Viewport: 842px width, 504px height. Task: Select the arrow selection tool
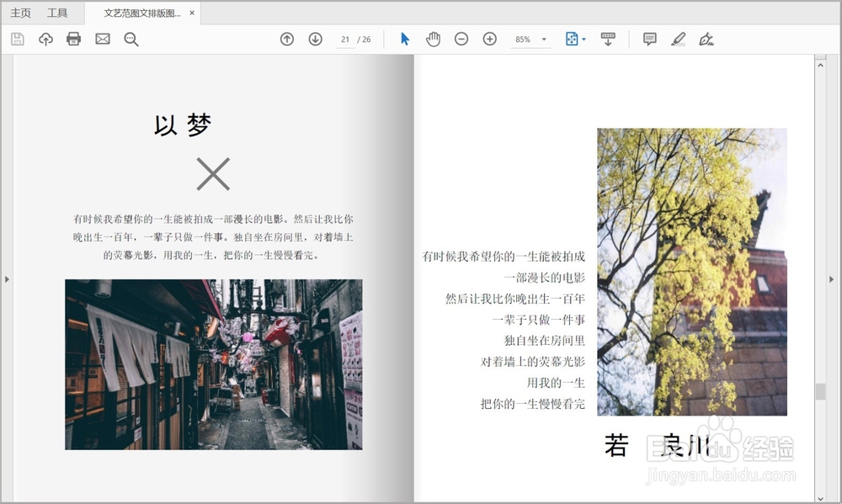[404, 39]
